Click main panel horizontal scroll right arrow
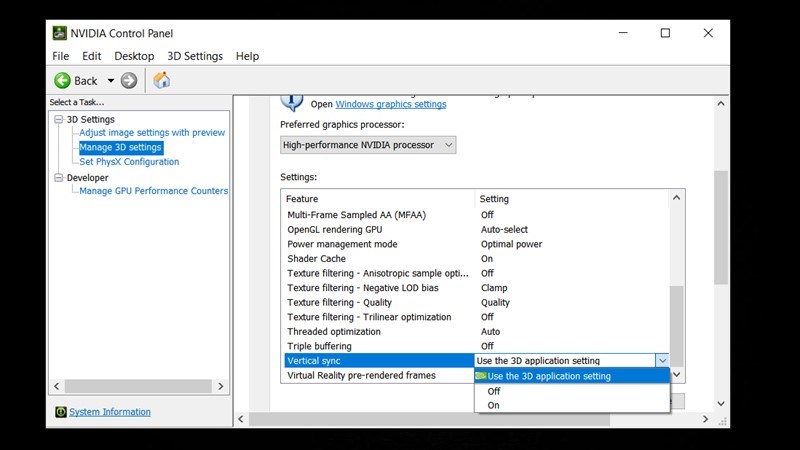 [x=706, y=419]
